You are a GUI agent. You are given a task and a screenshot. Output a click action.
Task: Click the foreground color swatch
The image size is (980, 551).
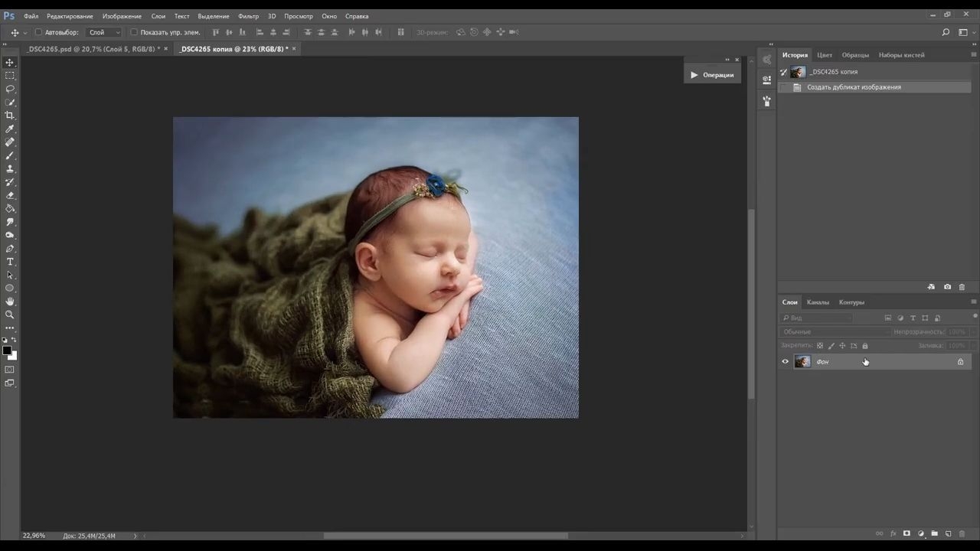(x=7, y=351)
